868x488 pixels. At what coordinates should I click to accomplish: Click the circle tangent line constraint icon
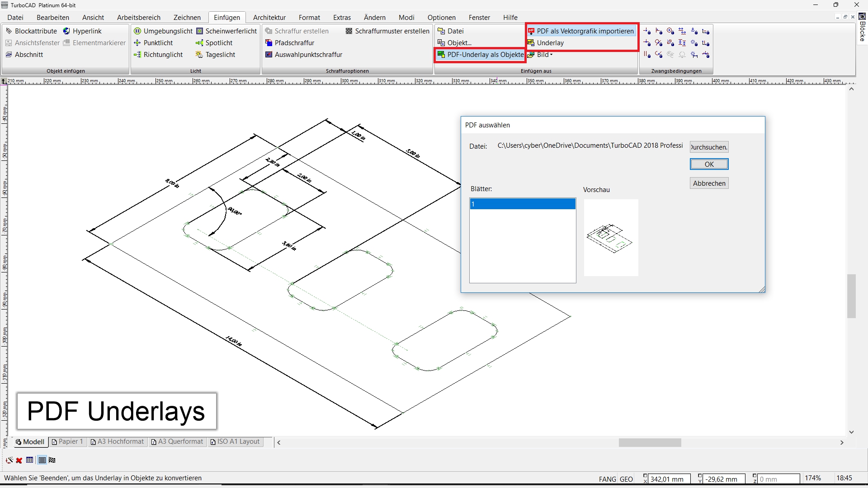point(659,43)
